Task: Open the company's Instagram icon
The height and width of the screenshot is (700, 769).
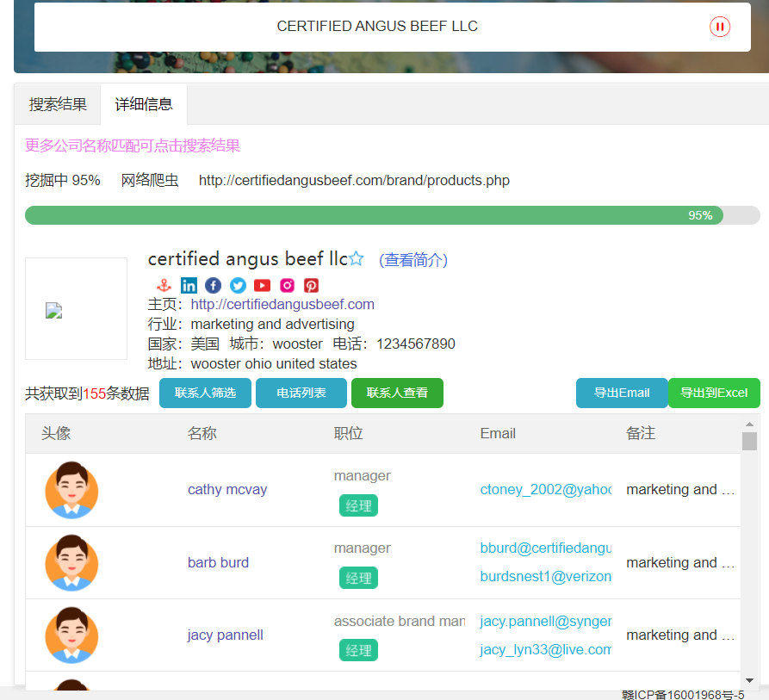Action: (x=287, y=286)
